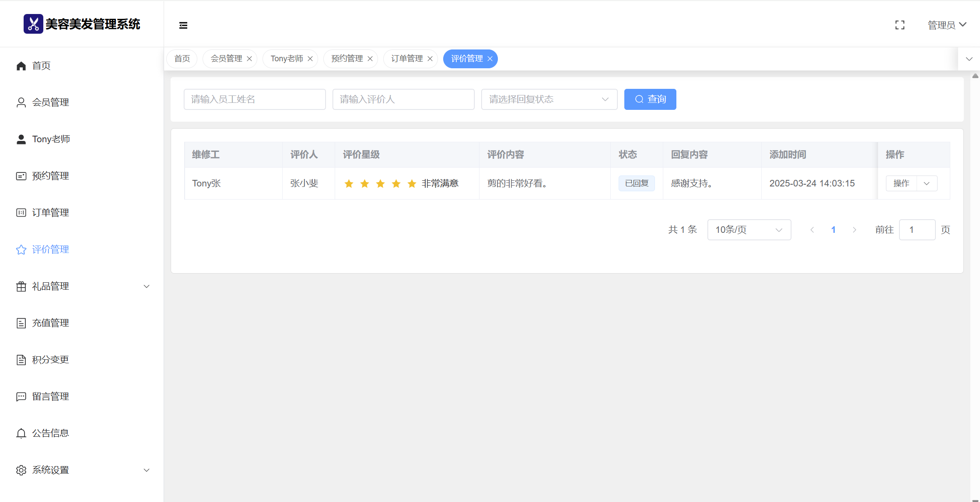Open the 请选择回复状态 dropdown
Image resolution: width=980 pixels, height=502 pixels.
tap(549, 99)
